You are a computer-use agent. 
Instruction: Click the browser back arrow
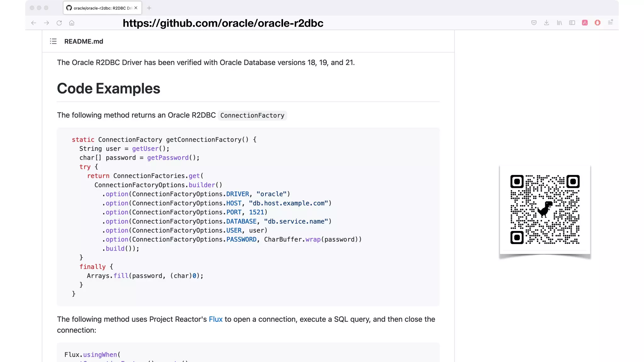(34, 23)
